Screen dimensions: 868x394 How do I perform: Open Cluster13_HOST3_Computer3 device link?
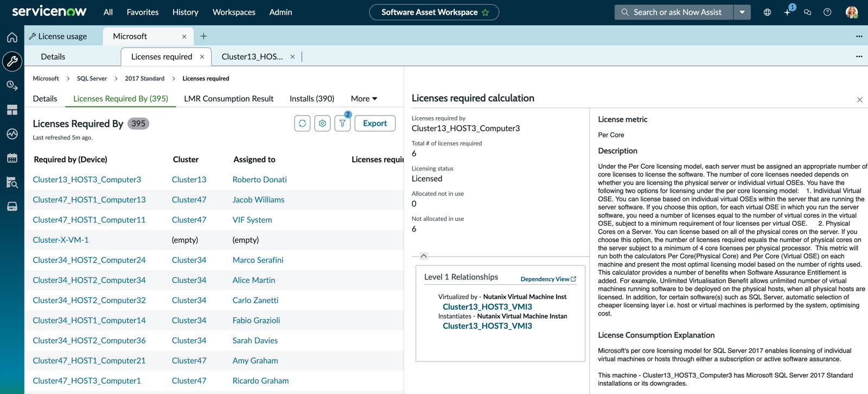click(87, 180)
